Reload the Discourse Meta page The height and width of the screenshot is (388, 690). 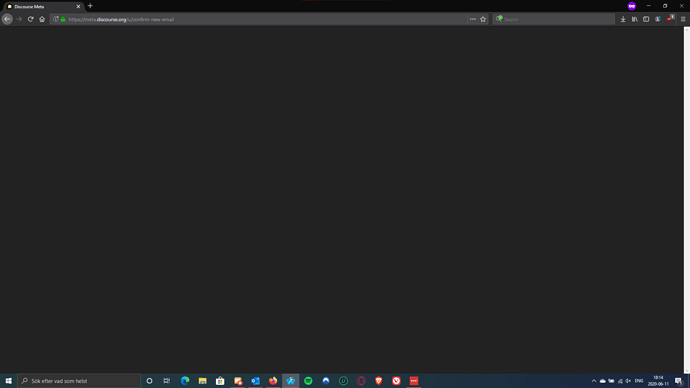(30, 19)
